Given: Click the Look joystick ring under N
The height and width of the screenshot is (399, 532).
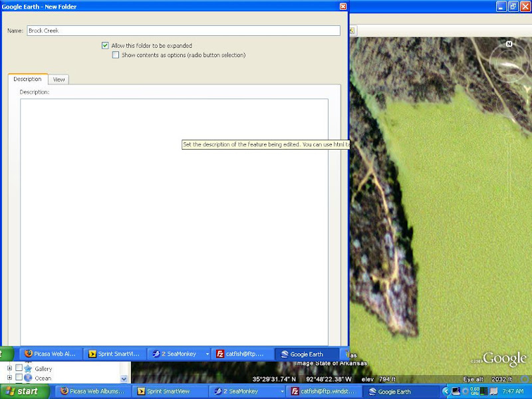Looking at the screenshot, I should coord(508,65).
